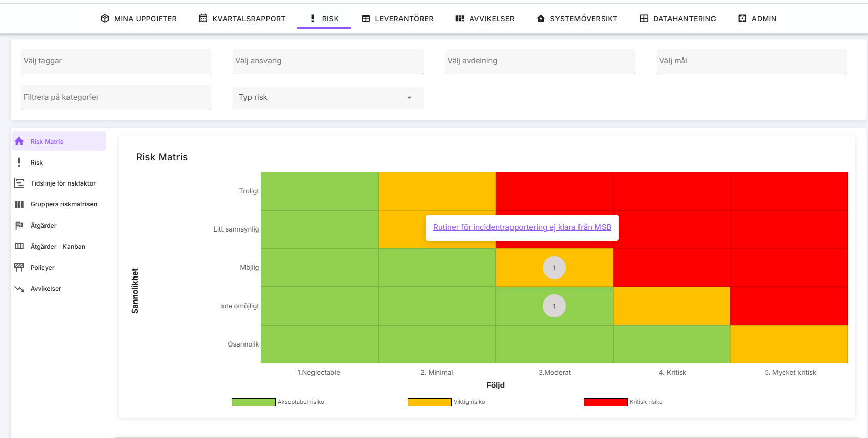
Task: Open the Rutiner för incidentrapportering link
Action: click(522, 227)
